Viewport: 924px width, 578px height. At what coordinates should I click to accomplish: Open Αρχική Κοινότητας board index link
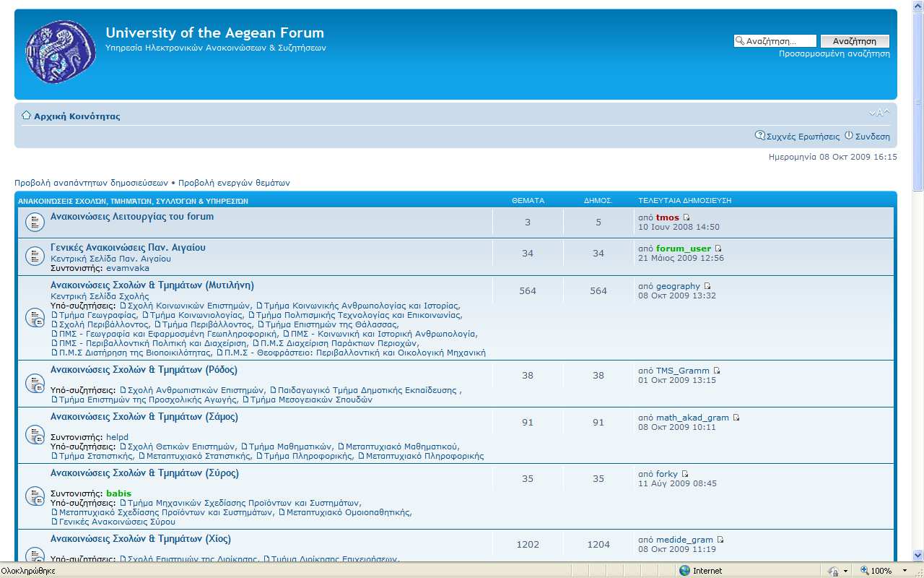point(77,116)
